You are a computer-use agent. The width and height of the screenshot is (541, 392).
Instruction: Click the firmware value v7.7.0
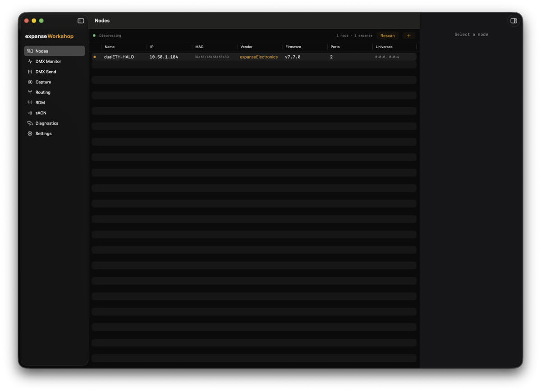pyautogui.click(x=293, y=57)
